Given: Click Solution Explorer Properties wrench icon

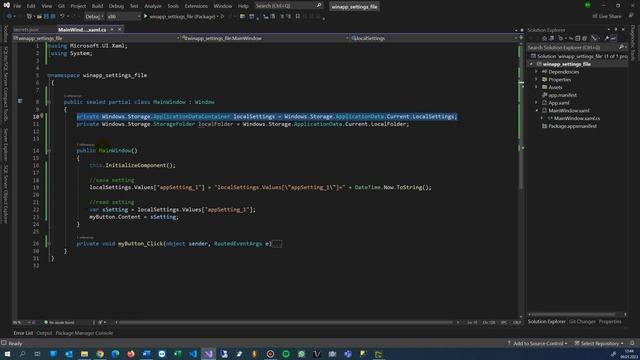Looking at the screenshot, I should pos(607,38).
